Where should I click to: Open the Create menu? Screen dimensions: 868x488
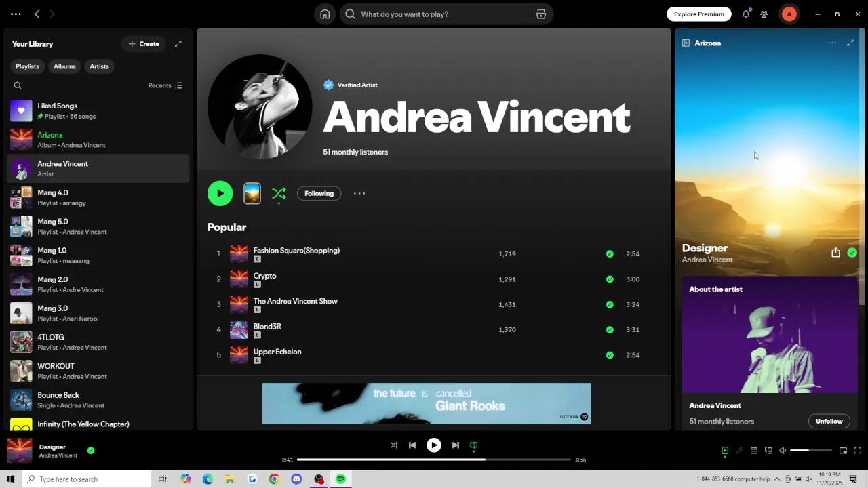click(144, 44)
